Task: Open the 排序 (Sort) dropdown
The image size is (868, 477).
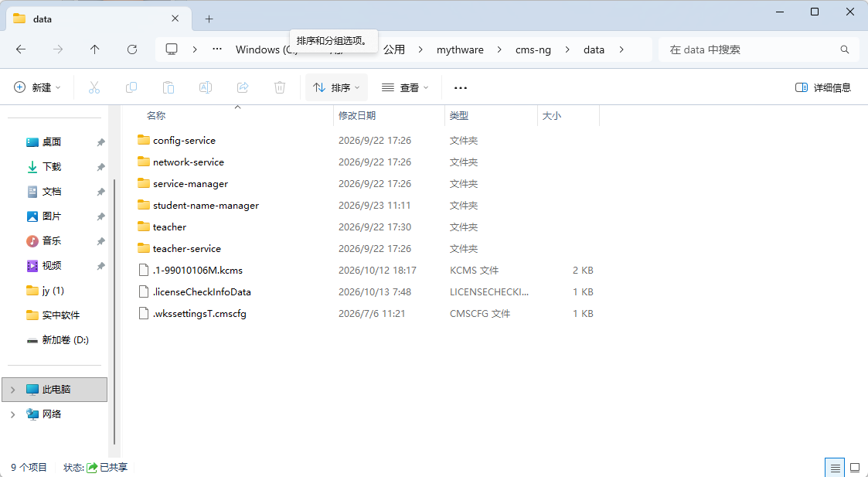Action: [x=336, y=87]
